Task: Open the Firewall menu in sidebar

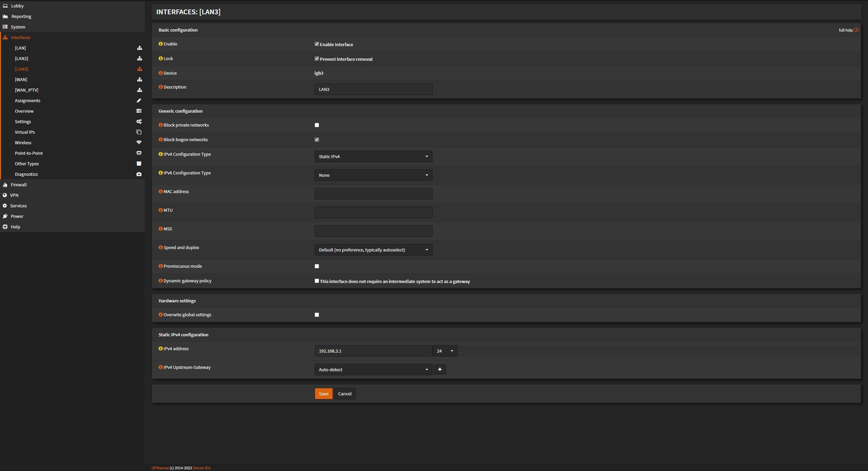Action: point(19,185)
